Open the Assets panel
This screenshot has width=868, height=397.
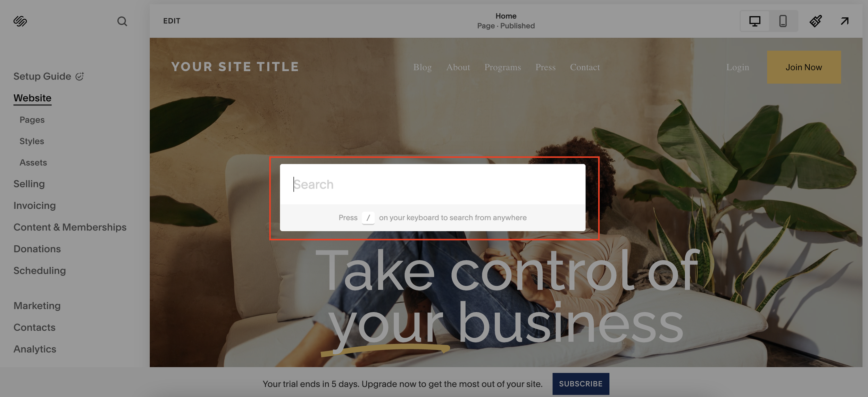(33, 162)
